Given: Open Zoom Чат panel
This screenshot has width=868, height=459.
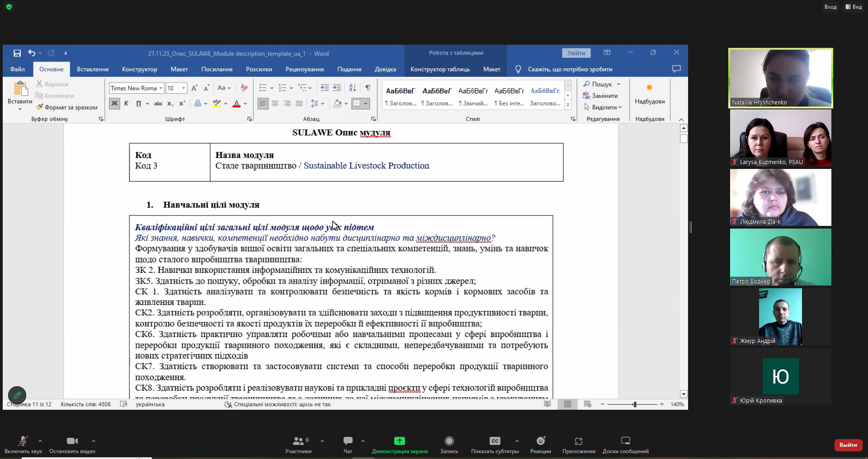Looking at the screenshot, I should pos(348,445).
